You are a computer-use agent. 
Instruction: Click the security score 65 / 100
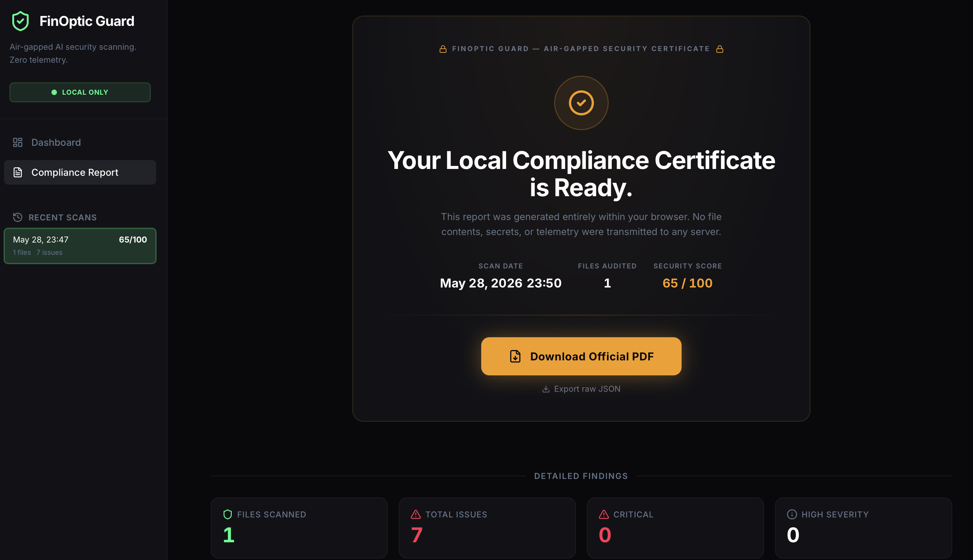click(687, 283)
